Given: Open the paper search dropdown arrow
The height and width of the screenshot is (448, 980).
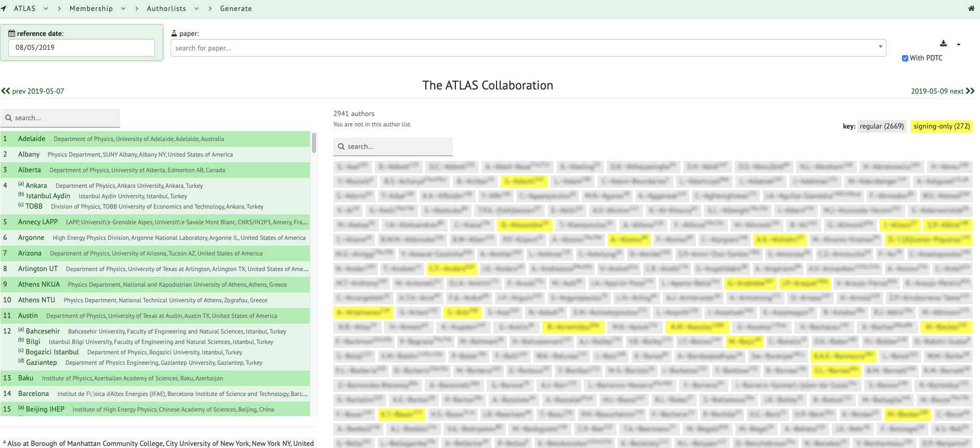Looking at the screenshot, I should tap(880, 47).
